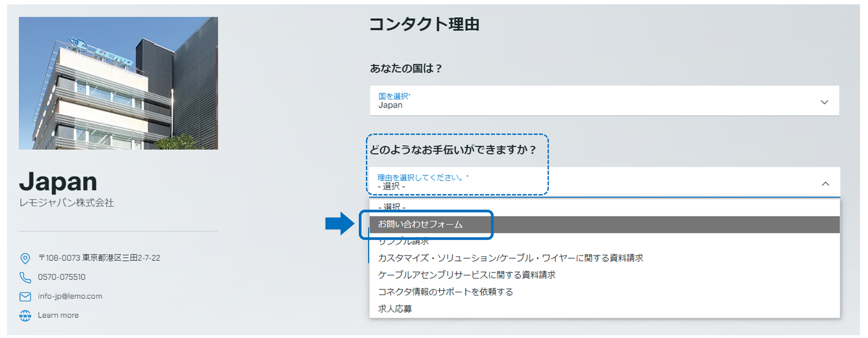Click the コンタクト理由 heading

coord(424,24)
